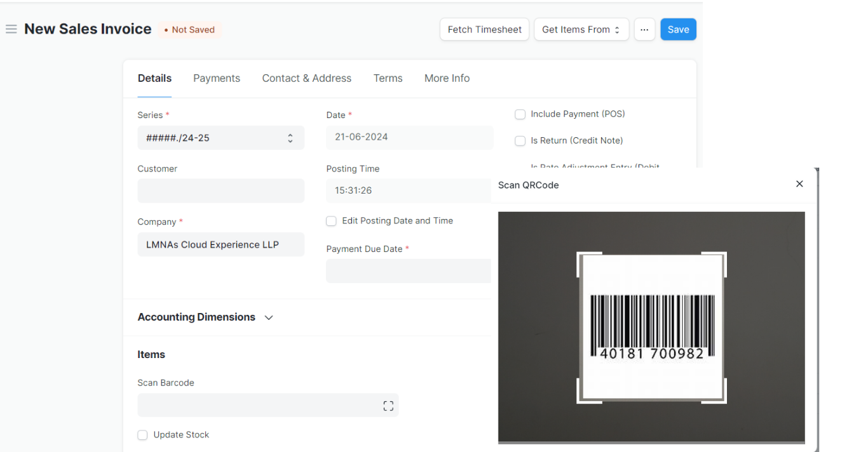Open the More Info tab

[x=447, y=78]
